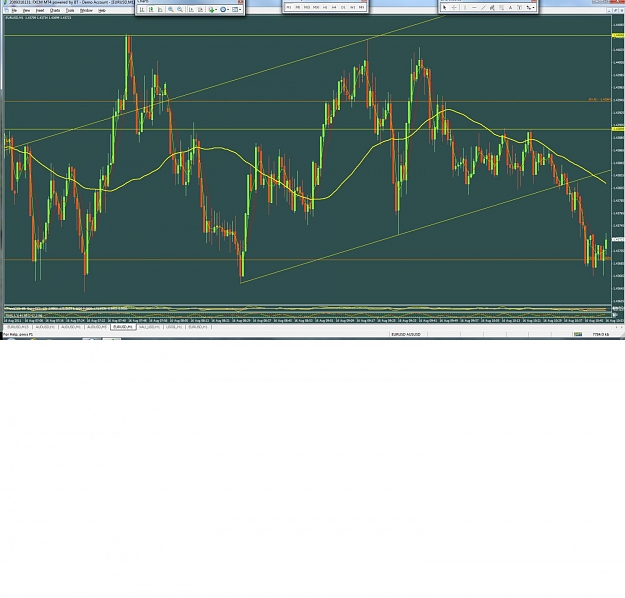Select the trendline drawing tool

[x=483, y=8]
